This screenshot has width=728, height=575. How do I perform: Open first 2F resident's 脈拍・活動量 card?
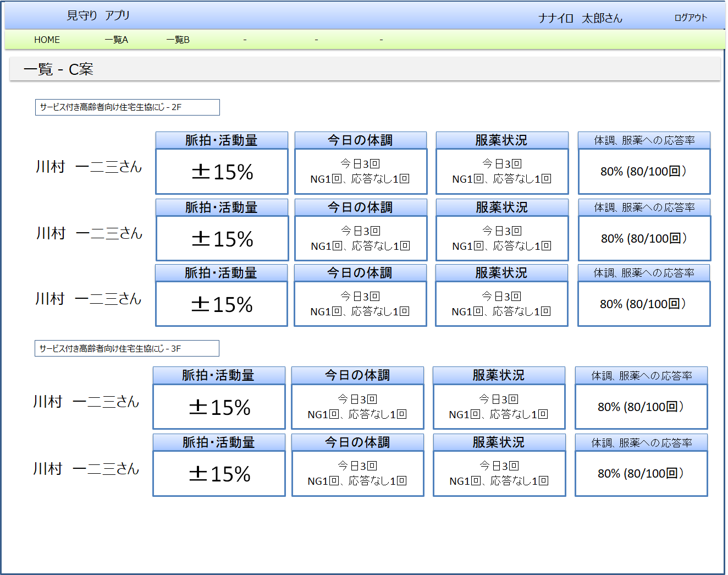222,171
